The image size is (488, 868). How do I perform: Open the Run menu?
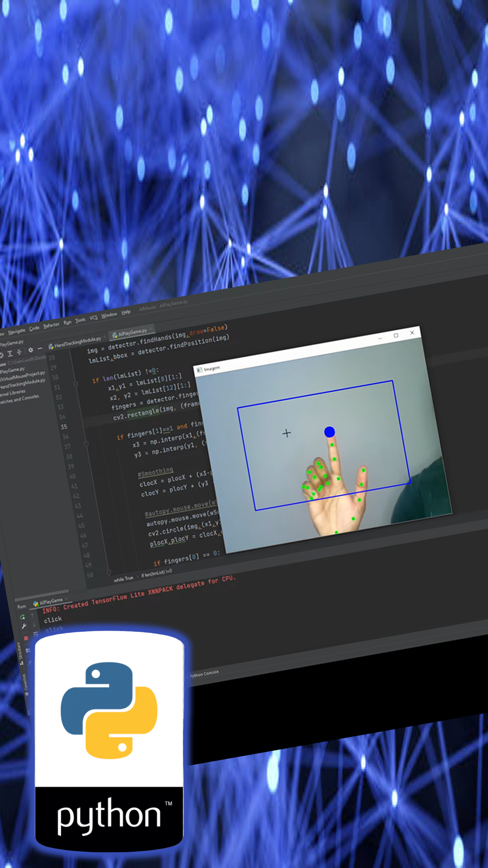tap(67, 322)
